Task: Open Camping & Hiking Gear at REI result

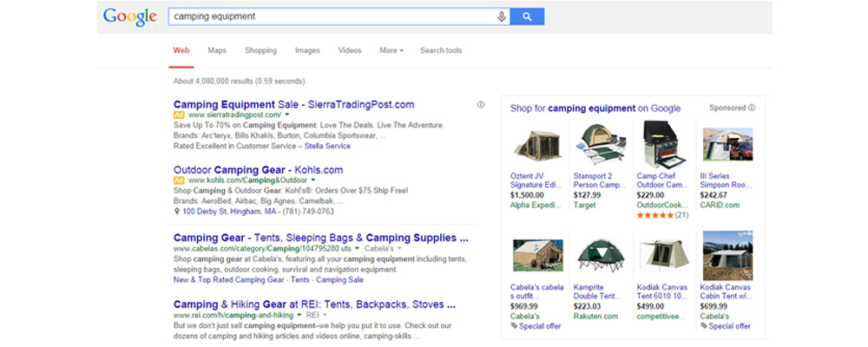Action: 314,304
